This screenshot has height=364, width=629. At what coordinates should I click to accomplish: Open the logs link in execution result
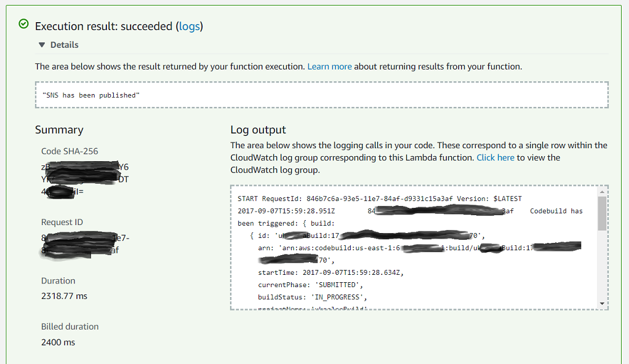tap(189, 26)
